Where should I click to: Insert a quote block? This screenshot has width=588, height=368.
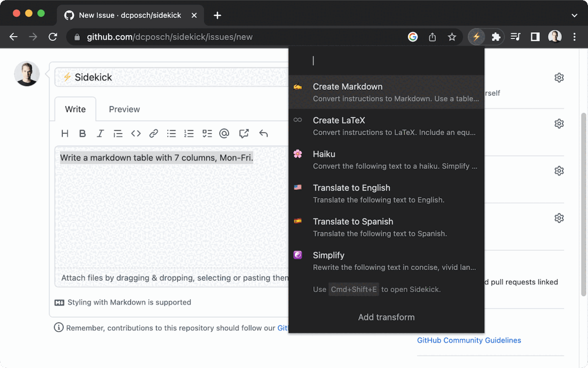point(118,133)
